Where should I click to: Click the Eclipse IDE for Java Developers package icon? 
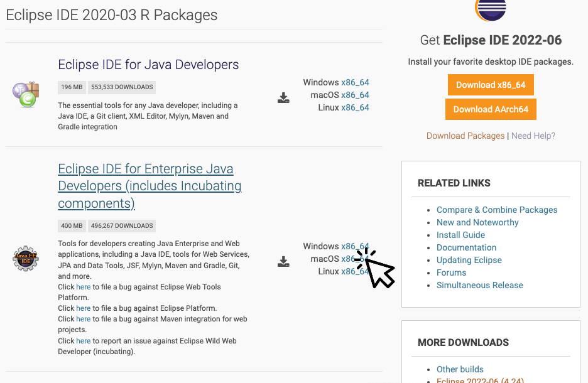26,95
